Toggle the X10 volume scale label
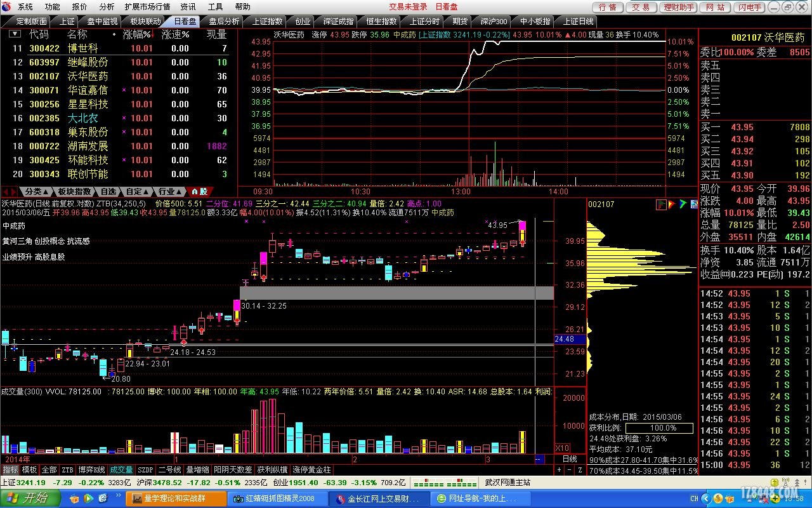The width and height of the screenshot is (812, 508). [562, 448]
